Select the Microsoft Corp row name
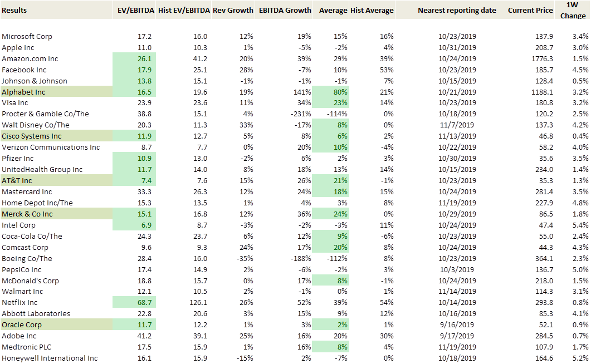The height and width of the screenshot is (364, 591). 27,37
